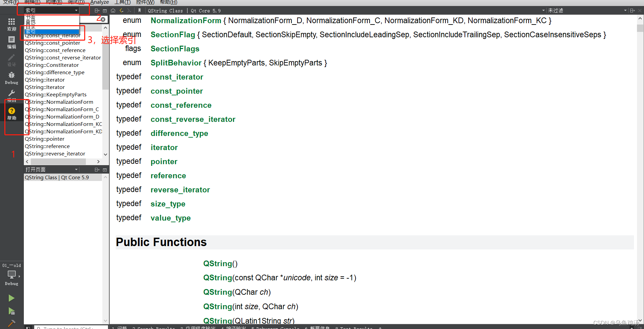Viewport: 644px width, 329px height.
Task: Select QString::const_pointer in the index
Action: pyautogui.click(x=52, y=43)
